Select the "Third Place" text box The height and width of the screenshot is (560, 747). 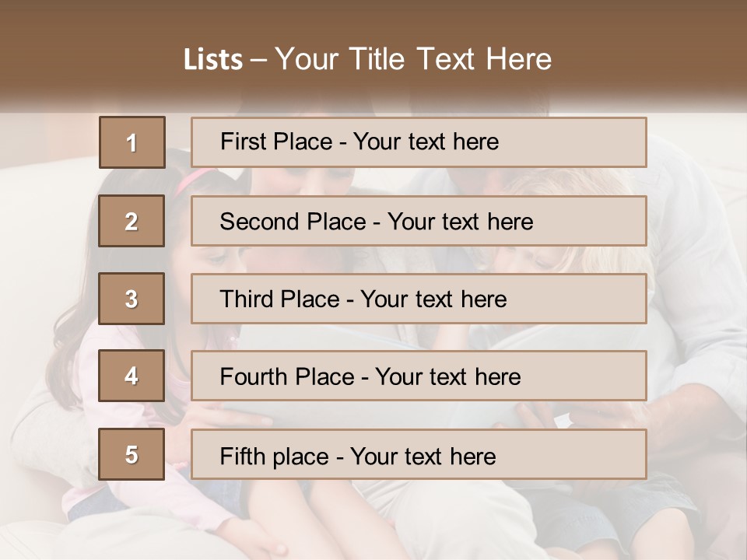(x=419, y=299)
